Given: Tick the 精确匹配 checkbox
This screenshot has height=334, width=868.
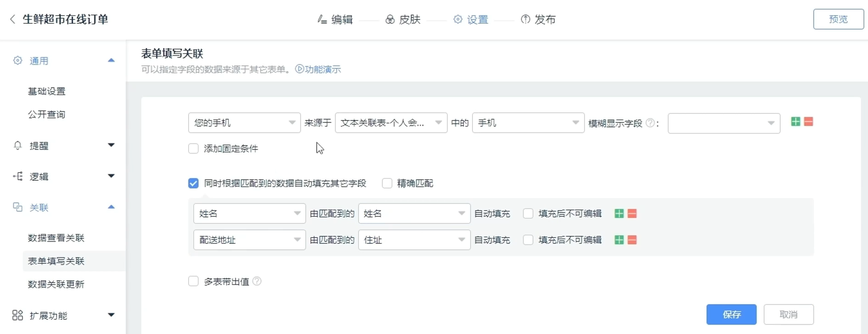Looking at the screenshot, I should coord(387,183).
